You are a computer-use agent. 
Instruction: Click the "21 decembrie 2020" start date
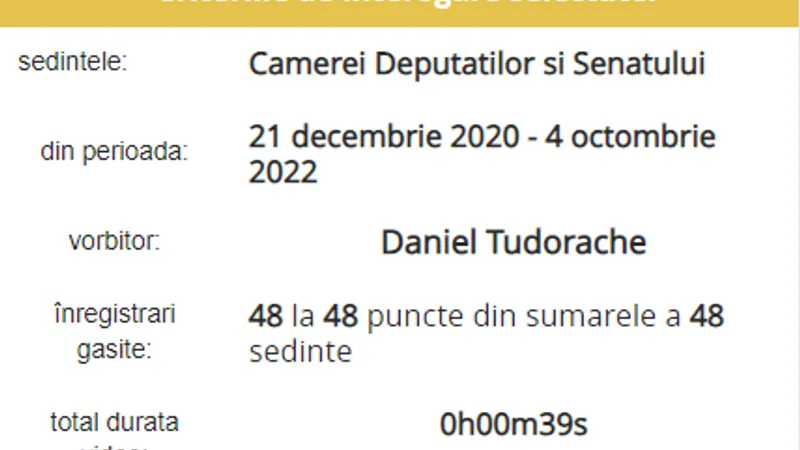coord(384,137)
